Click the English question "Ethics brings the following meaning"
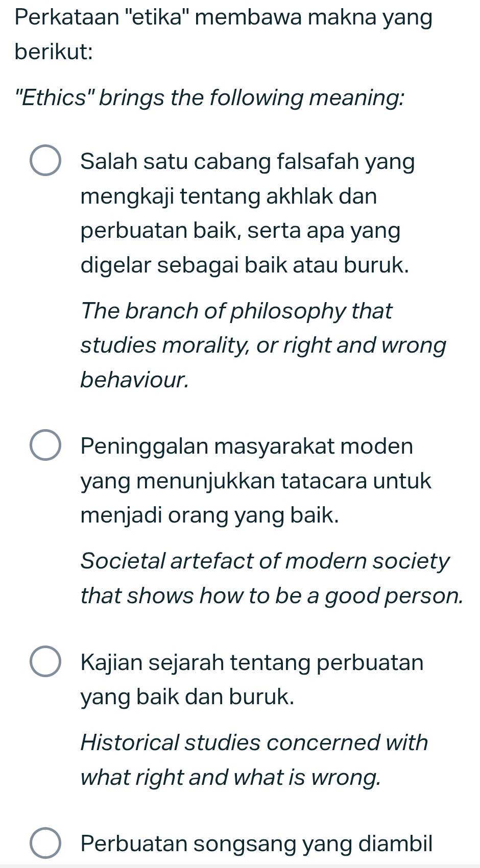480x868 pixels. point(210,97)
